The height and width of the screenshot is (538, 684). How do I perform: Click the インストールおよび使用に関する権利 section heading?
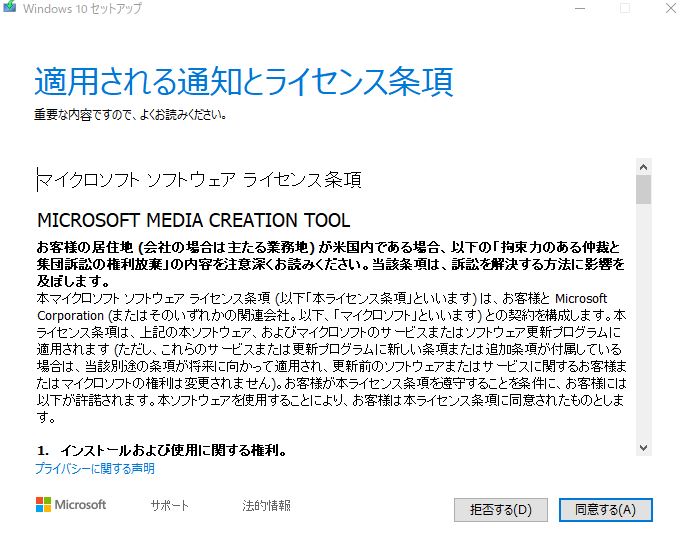(x=162, y=450)
